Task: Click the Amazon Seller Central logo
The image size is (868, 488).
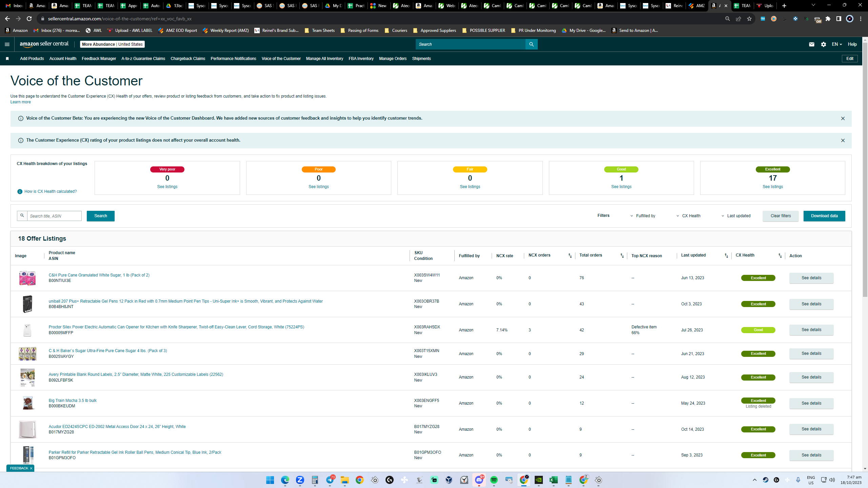Action: pos(44,44)
